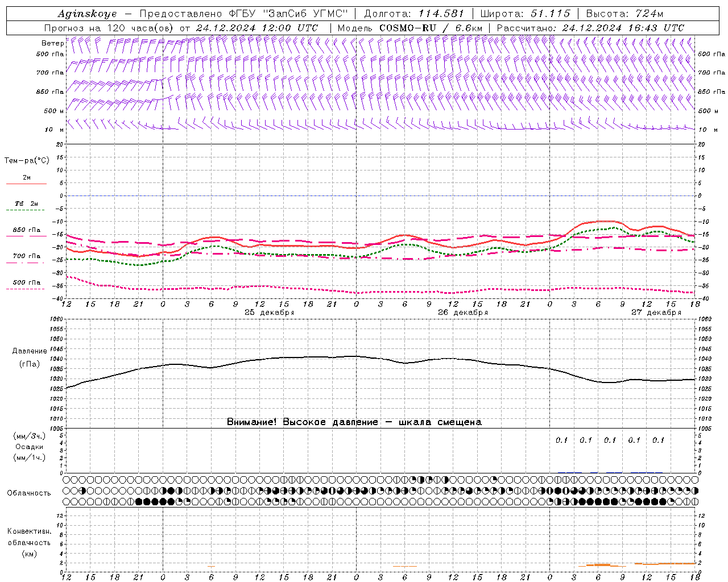This screenshot has width=728, height=582.
Task: Click the (мм/1ч.) precipitation unit label
Action: (29, 458)
